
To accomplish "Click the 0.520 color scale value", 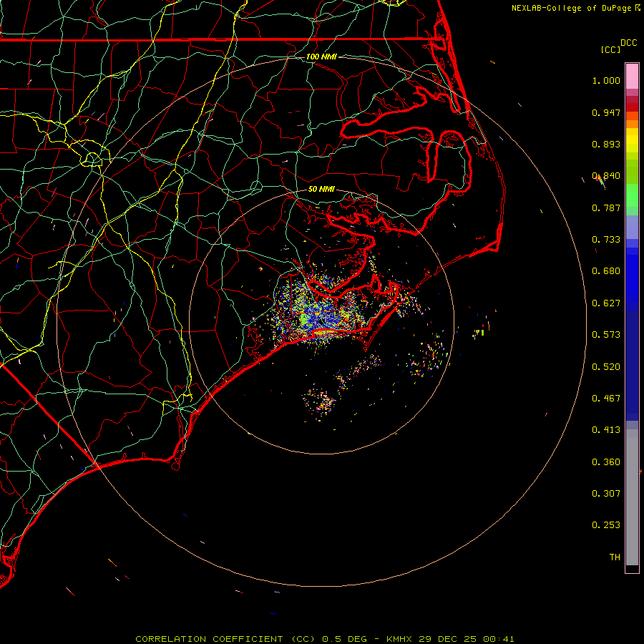I will click(x=606, y=367).
